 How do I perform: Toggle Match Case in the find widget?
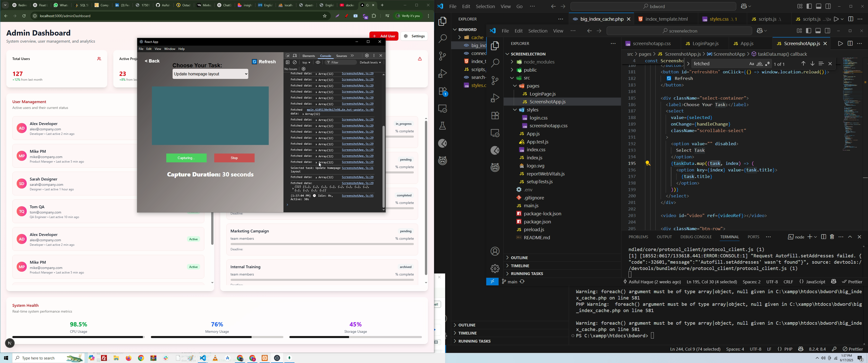(752, 64)
